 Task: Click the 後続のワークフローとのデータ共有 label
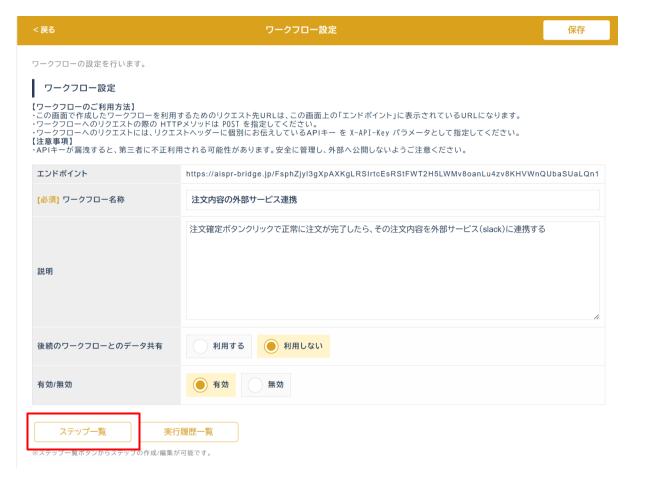click(100, 346)
